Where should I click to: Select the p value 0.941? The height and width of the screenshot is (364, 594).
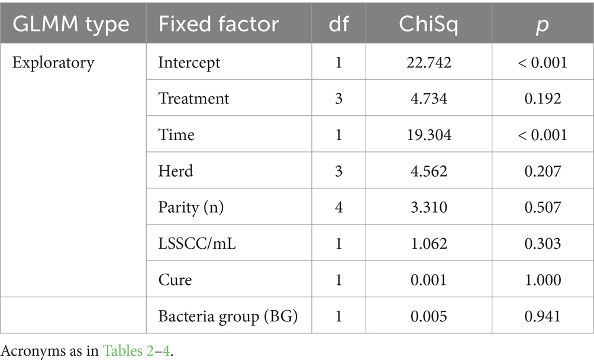coord(543,316)
